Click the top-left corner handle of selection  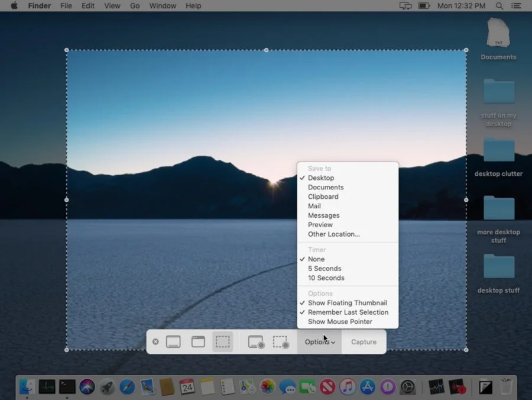(66, 50)
